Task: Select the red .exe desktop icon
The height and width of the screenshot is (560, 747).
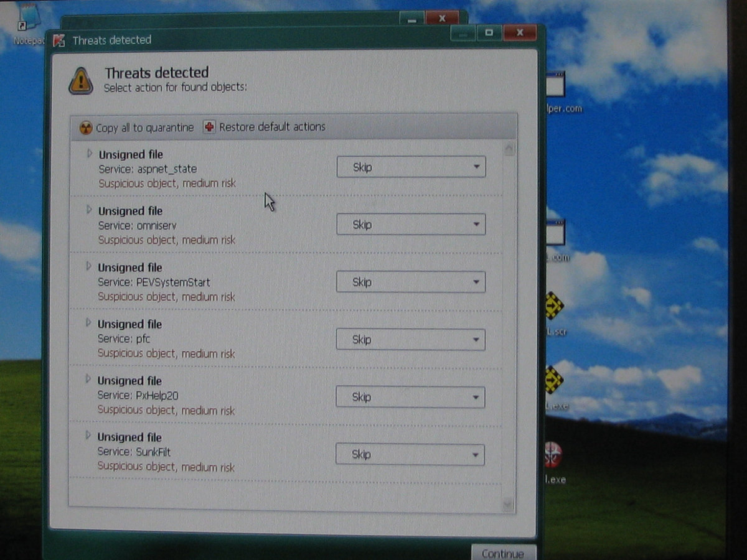Action: click(x=552, y=455)
